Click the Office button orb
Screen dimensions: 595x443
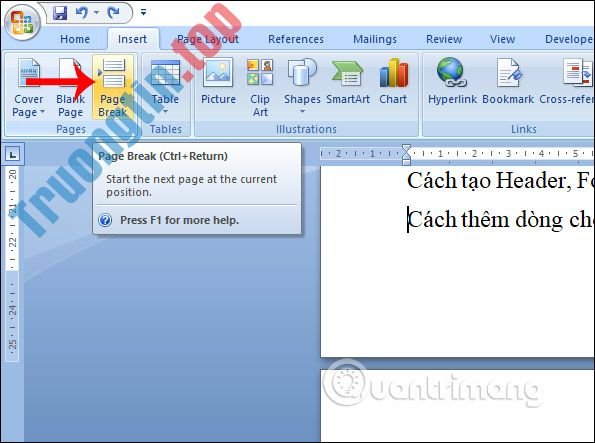click(22, 22)
